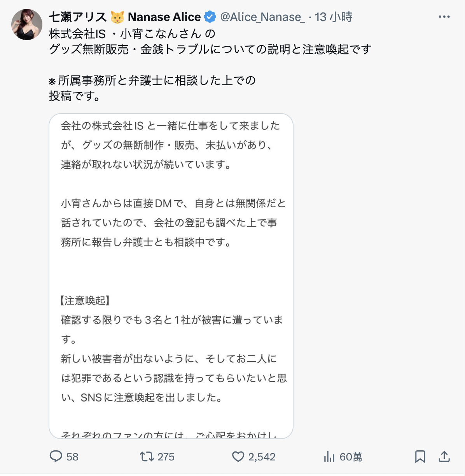This screenshot has width=465, height=476.
Task: Click the repost arrows icon
Action: point(147,456)
